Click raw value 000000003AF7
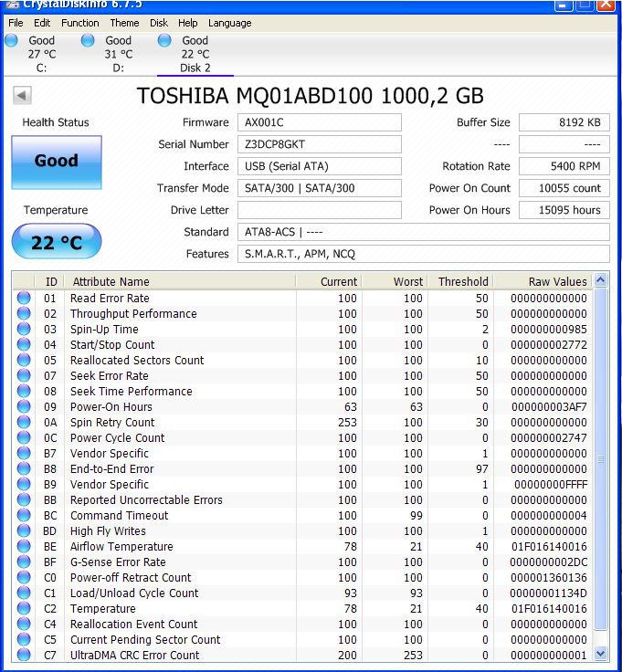 tap(549, 406)
